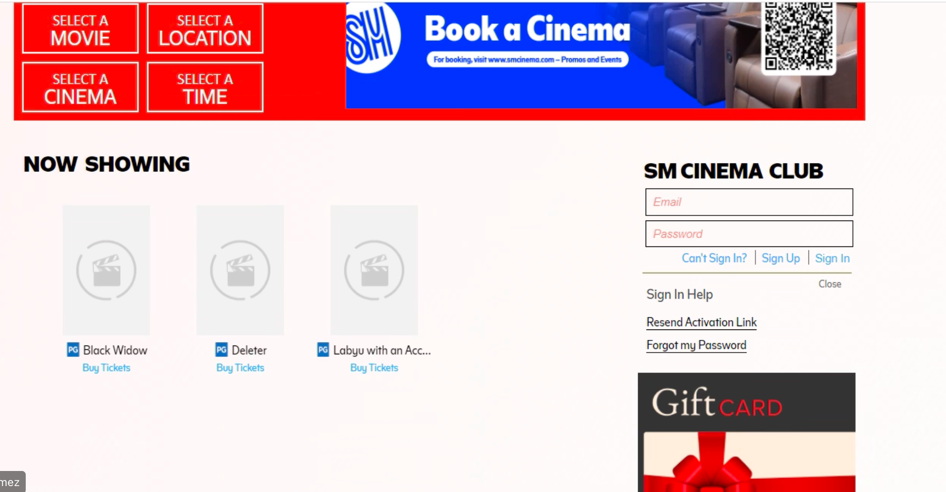Pick the Select a Time button
The height and width of the screenshot is (492, 946).
click(205, 87)
